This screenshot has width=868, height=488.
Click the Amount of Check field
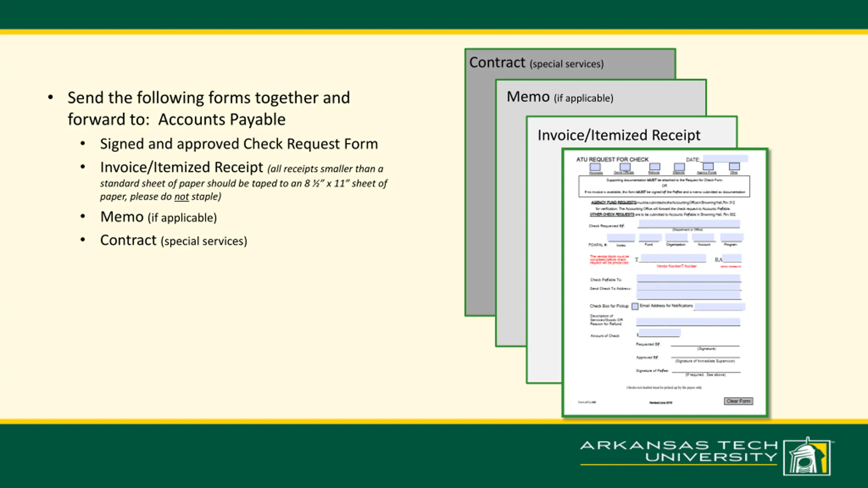[659, 333]
